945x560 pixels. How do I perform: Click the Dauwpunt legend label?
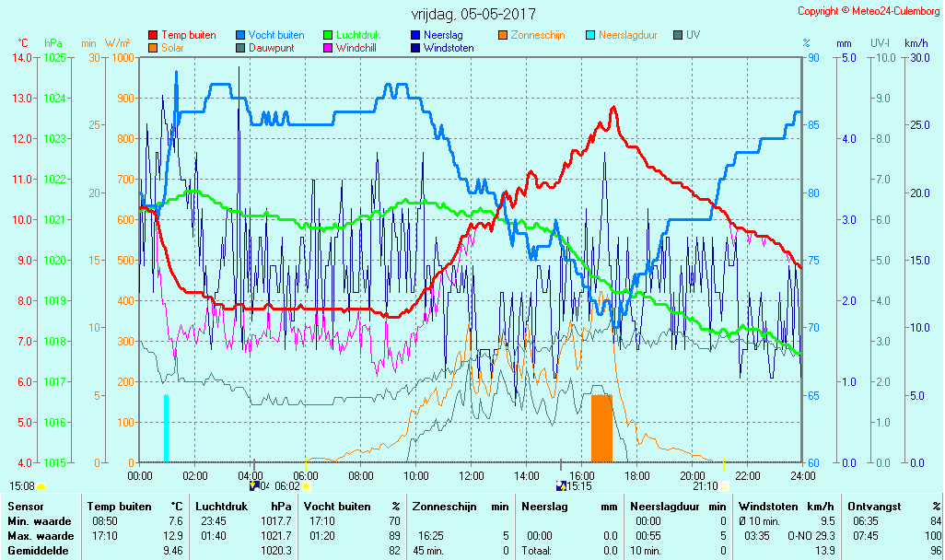272,48
